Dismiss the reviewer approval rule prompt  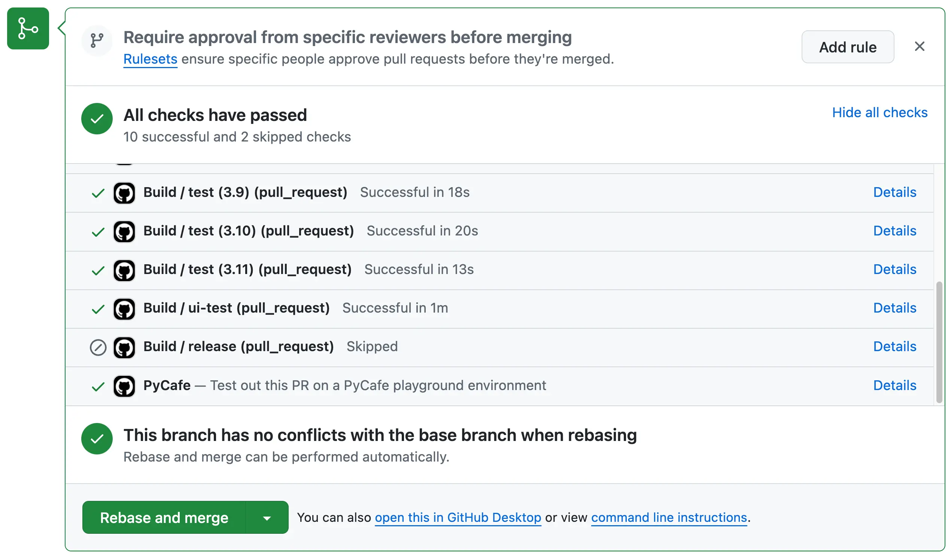(919, 46)
